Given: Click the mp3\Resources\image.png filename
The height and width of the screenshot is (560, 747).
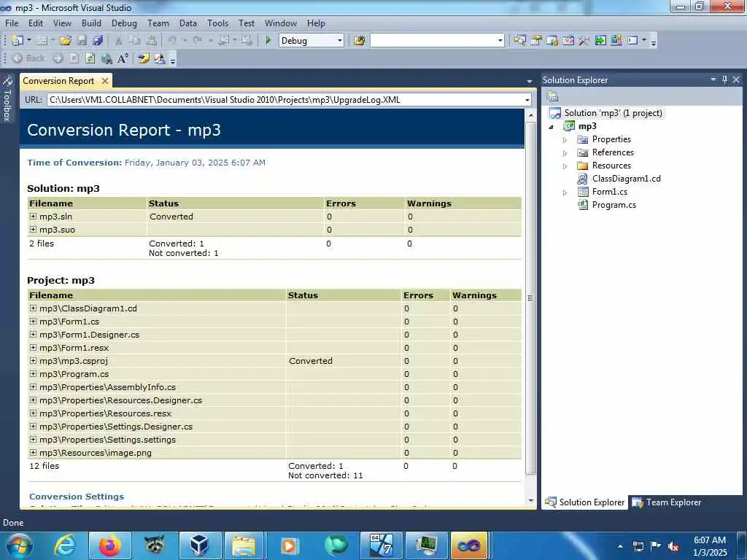Looking at the screenshot, I should [96, 453].
